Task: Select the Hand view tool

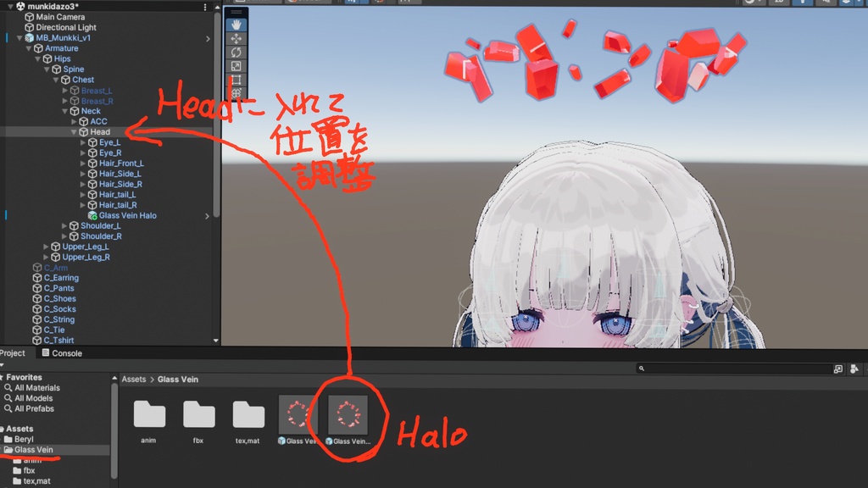Action: 236,25
